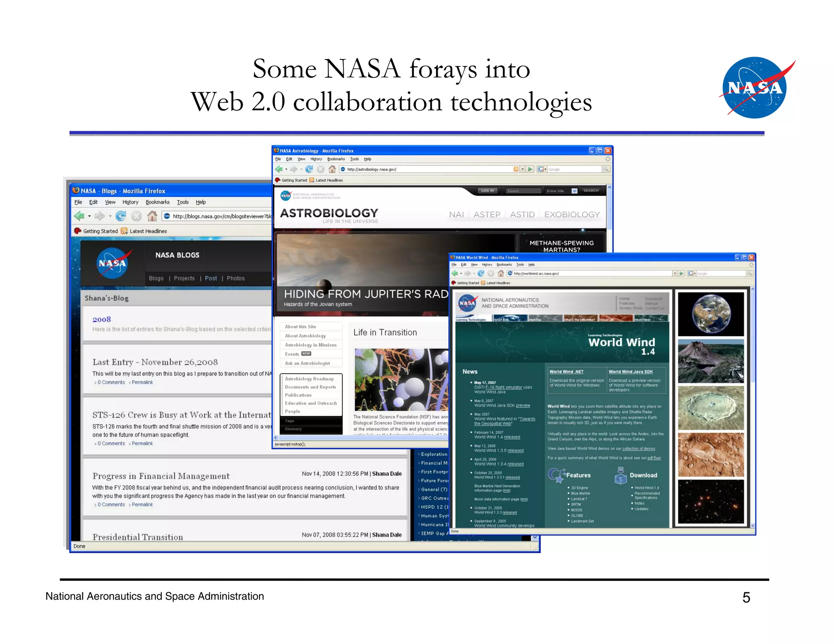Reload the Astrobiology page
This screenshot has height=644, width=834.
(x=309, y=169)
